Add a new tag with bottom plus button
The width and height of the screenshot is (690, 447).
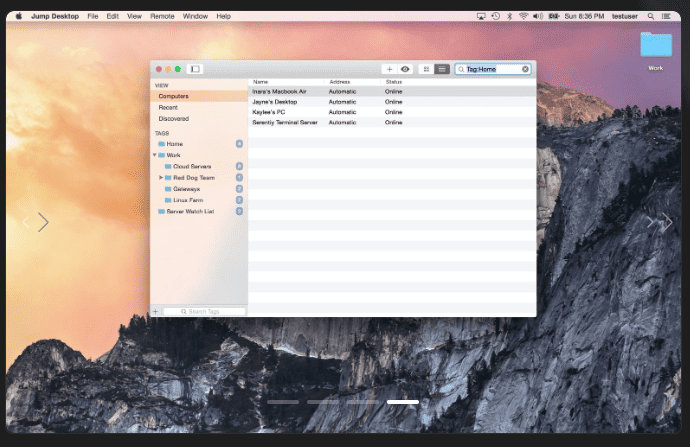pos(155,311)
